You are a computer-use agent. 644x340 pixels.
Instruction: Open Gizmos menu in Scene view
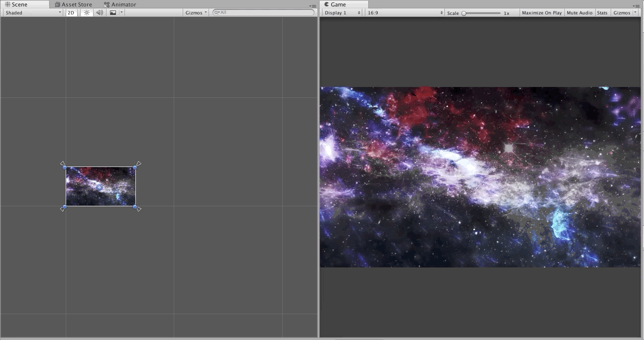point(196,13)
